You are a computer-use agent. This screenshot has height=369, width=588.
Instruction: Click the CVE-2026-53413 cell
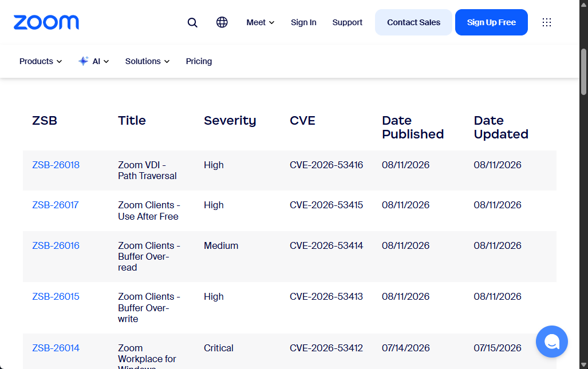(326, 296)
